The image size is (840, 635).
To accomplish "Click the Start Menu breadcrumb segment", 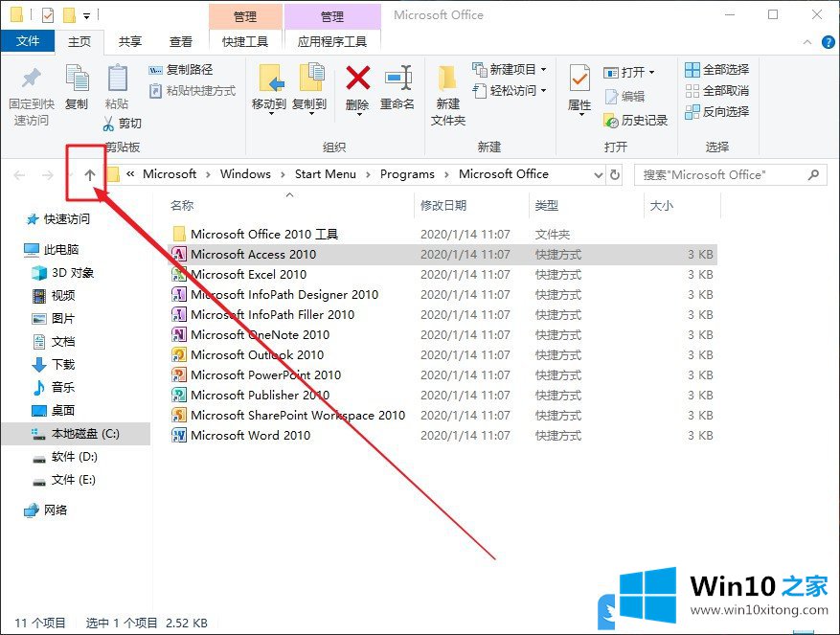I will [326, 174].
